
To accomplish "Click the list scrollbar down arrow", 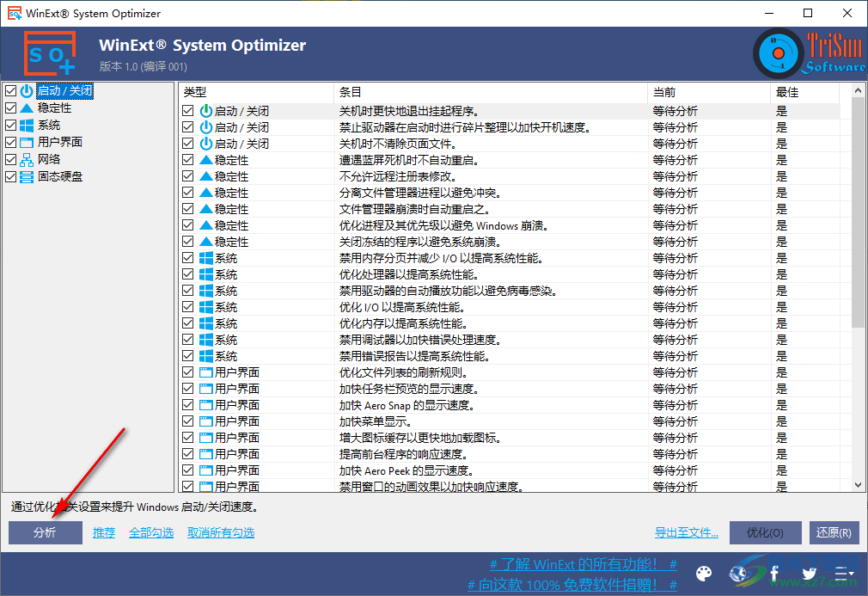I will (859, 484).
